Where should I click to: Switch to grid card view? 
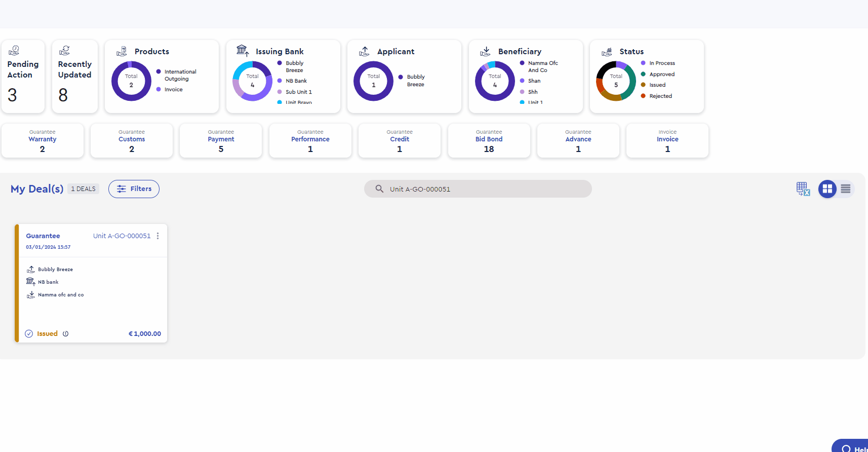pyautogui.click(x=827, y=189)
